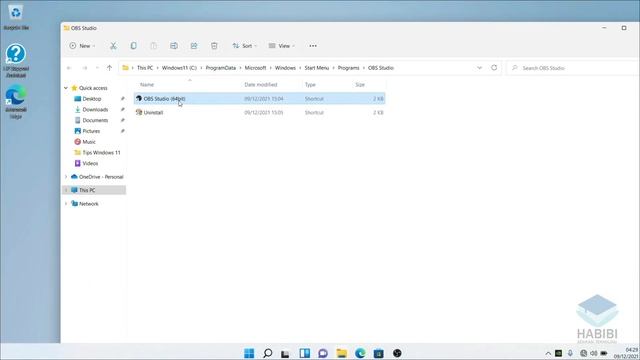Open Pictures in Quick access
Image resolution: width=640 pixels, height=360 pixels.
coord(91,131)
